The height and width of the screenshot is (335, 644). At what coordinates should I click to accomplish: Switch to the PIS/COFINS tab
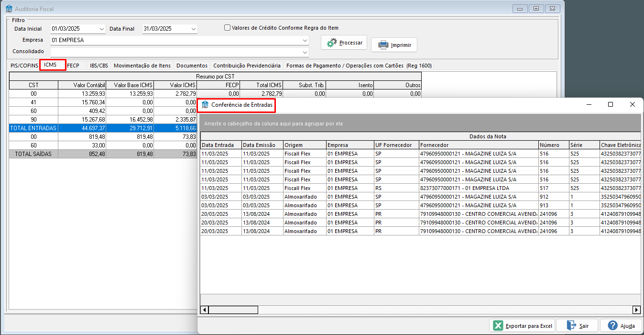(24, 66)
